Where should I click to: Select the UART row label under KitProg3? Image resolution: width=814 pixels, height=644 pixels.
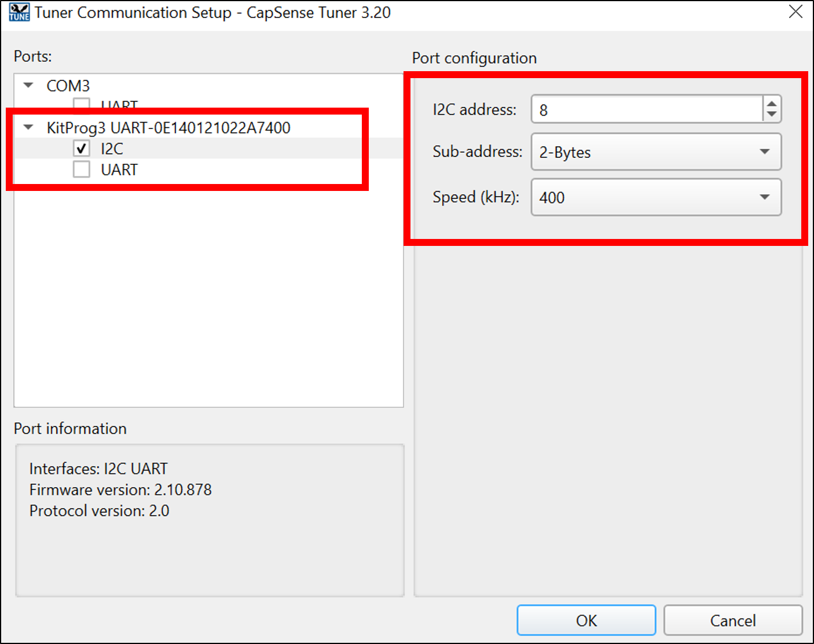pyautogui.click(x=119, y=170)
